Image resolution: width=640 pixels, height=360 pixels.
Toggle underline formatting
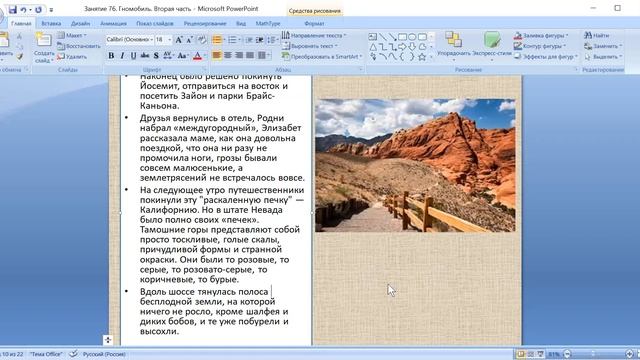tap(133, 56)
